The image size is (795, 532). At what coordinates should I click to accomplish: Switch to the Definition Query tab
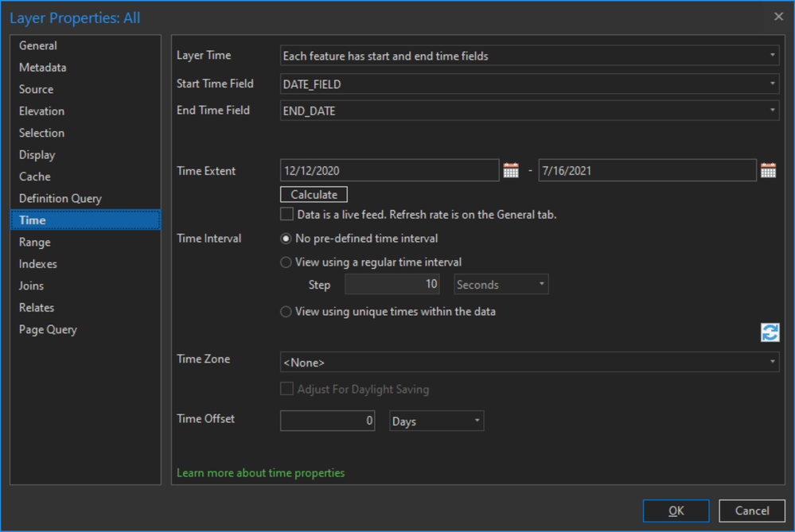pos(60,199)
